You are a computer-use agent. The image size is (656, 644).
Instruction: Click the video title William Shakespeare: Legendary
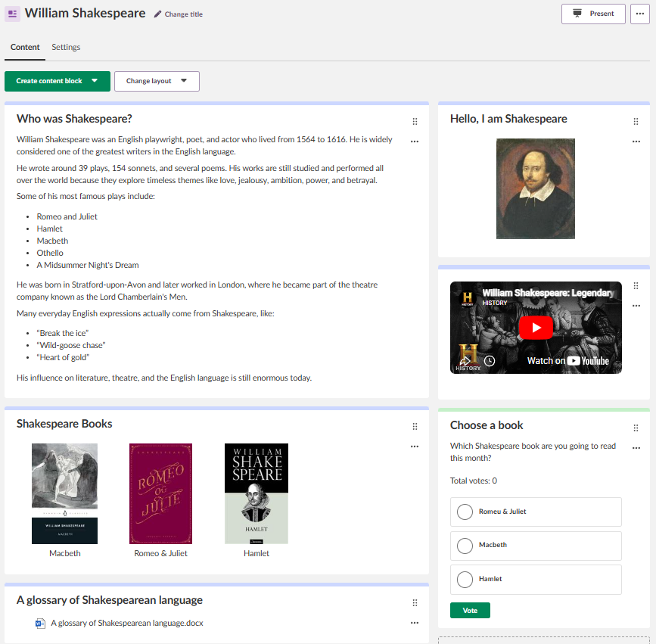coord(548,293)
